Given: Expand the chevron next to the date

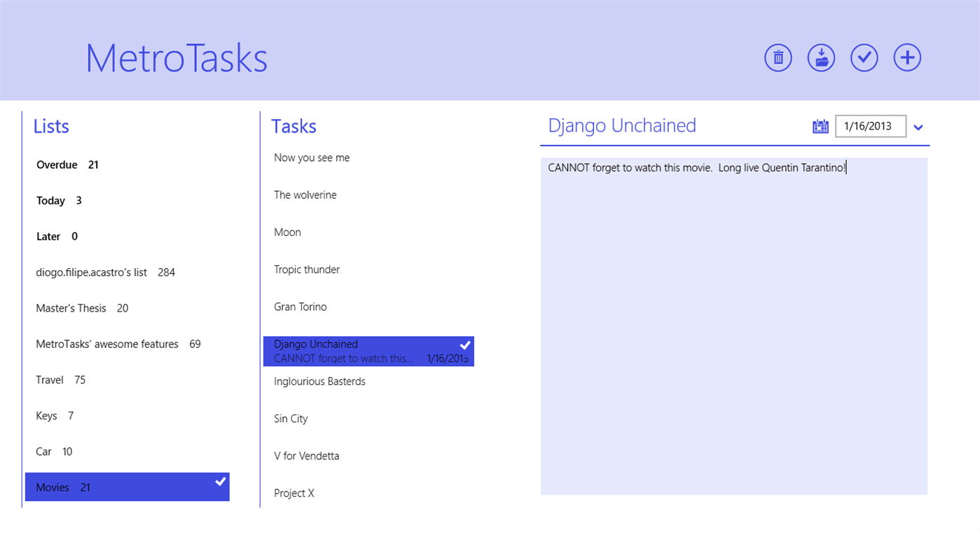Looking at the screenshot, I should [918, 127].
